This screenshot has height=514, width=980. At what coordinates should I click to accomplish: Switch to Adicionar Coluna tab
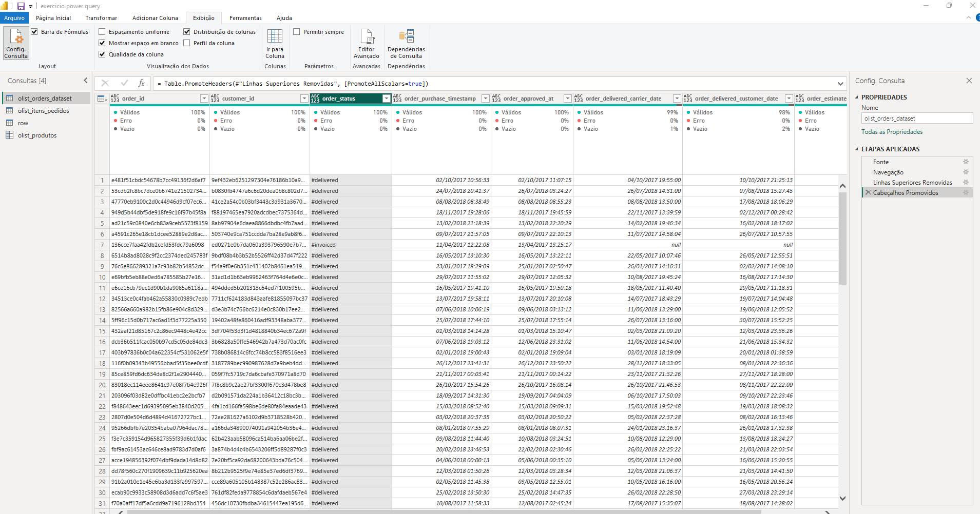point(155,18)
